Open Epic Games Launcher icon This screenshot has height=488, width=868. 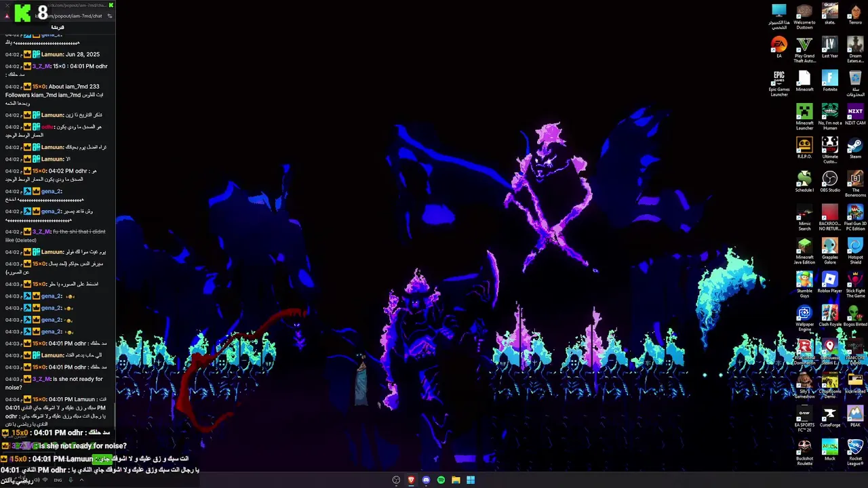tap(778, 83)
